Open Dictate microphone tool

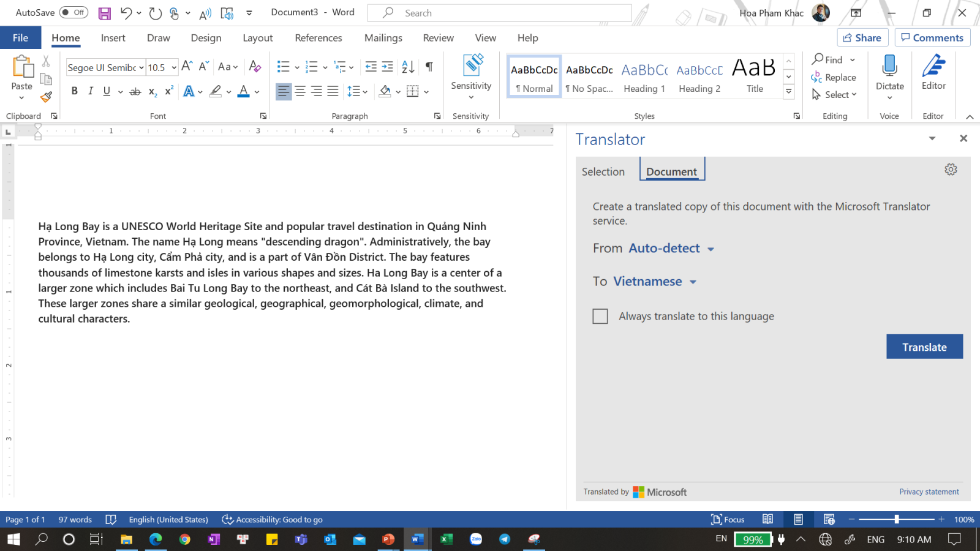[x=889, y=67]
